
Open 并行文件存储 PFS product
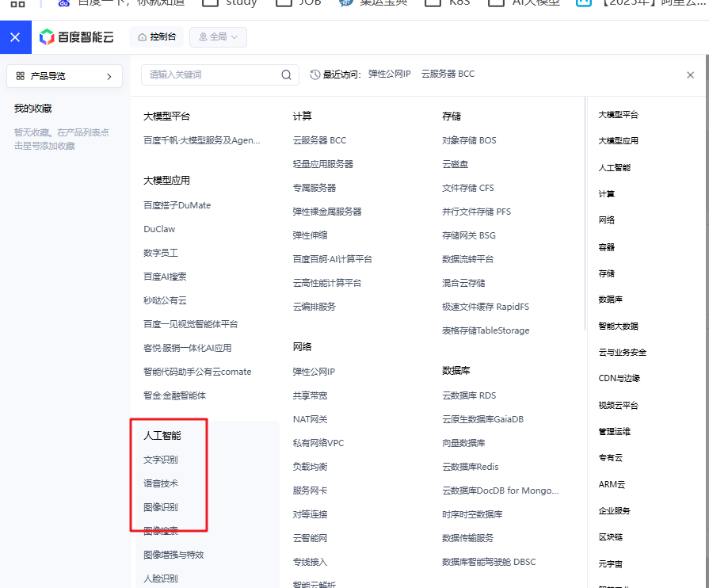476,212
